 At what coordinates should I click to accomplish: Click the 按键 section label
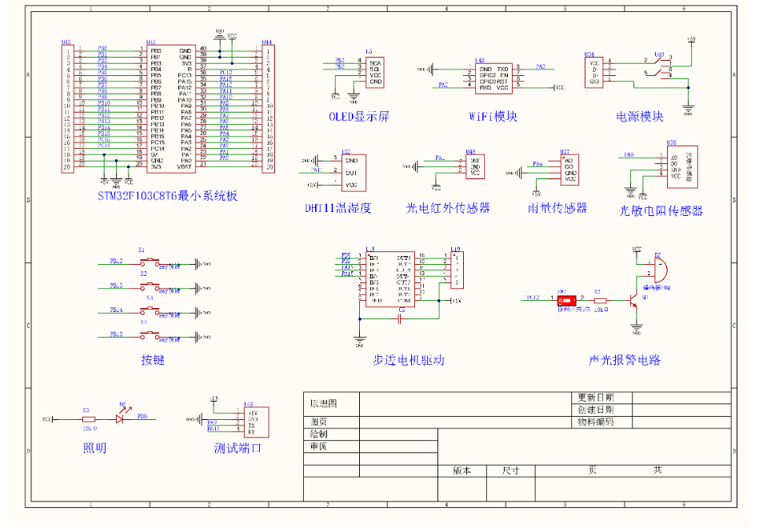[153, 360]
